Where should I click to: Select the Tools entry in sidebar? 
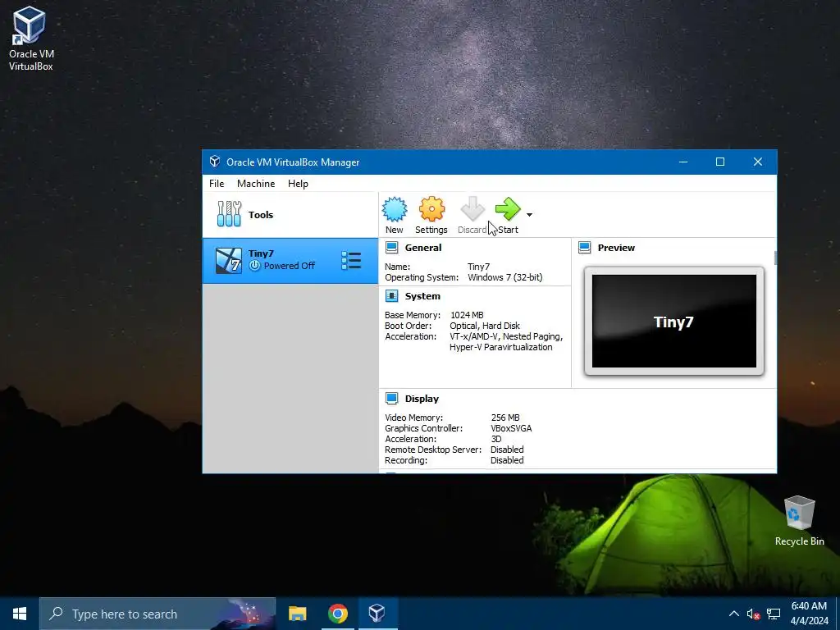[x=290, y=215]
